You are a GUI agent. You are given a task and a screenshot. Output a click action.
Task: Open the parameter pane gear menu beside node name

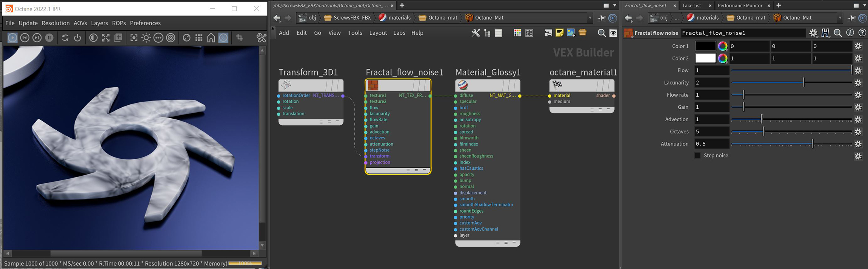[813, 33]
